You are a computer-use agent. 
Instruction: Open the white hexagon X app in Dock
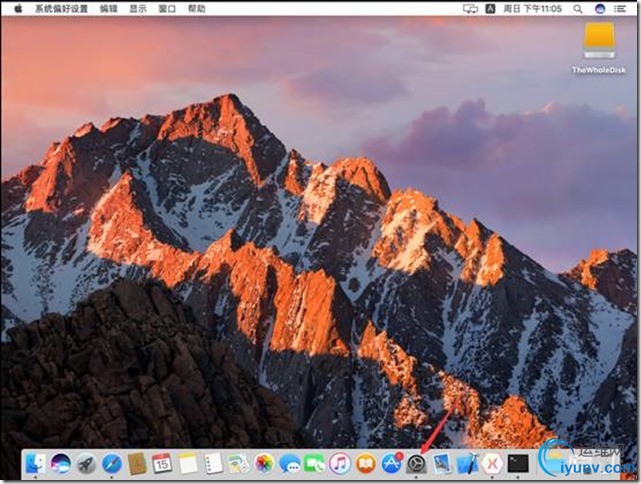493,464
